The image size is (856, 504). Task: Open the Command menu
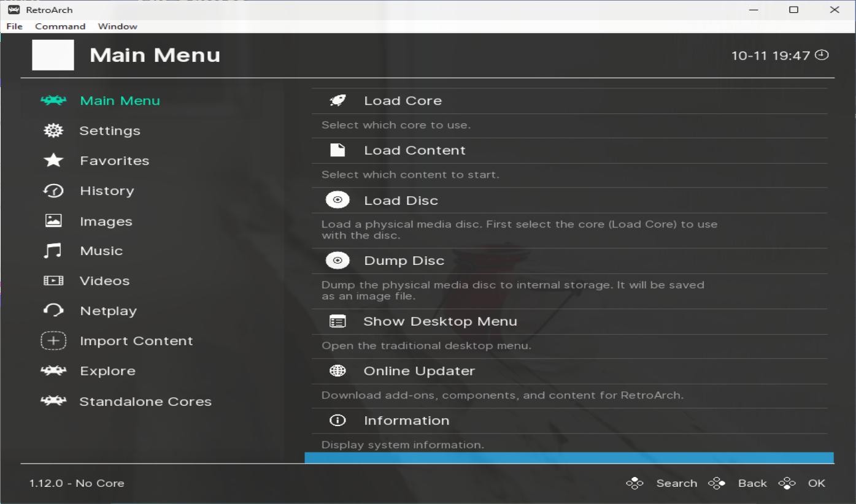(60, 26)
